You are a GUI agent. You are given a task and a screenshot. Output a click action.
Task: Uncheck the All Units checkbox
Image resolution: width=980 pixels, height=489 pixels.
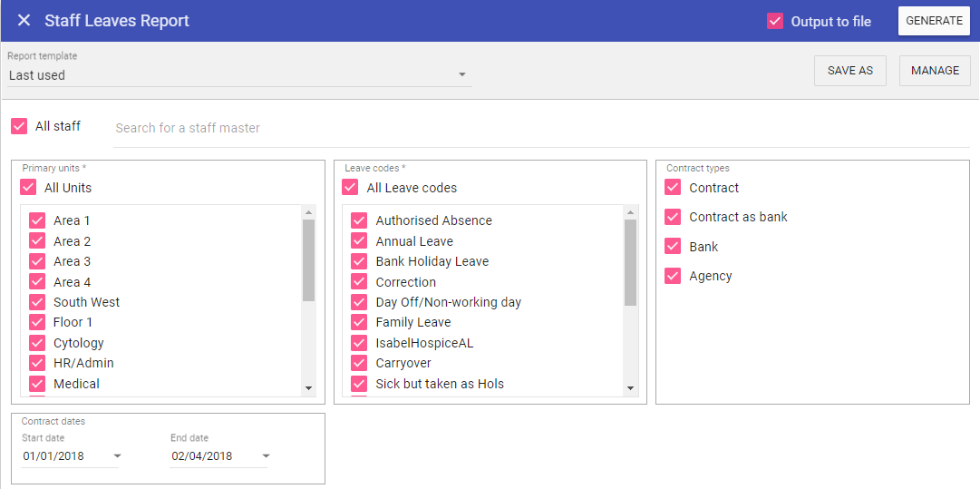[28, 188]
